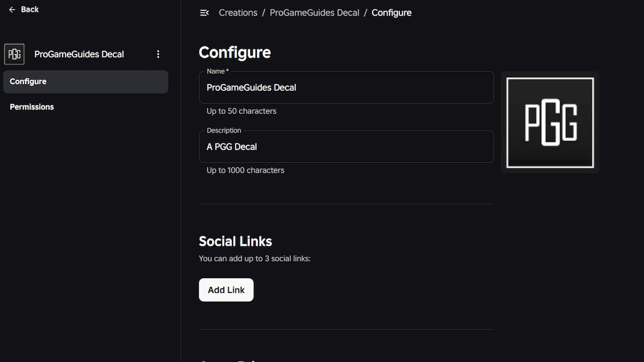Open the three-dot menu beside ProGameGuides Decal
The image size is (644, 362).
(158, 54)
